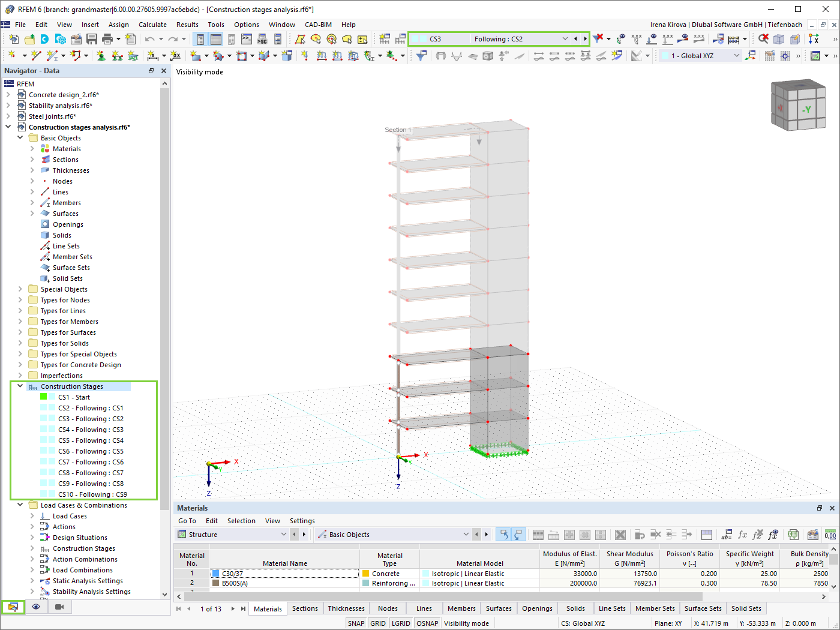Click the C30/37 material color swatch

point(215,573)
